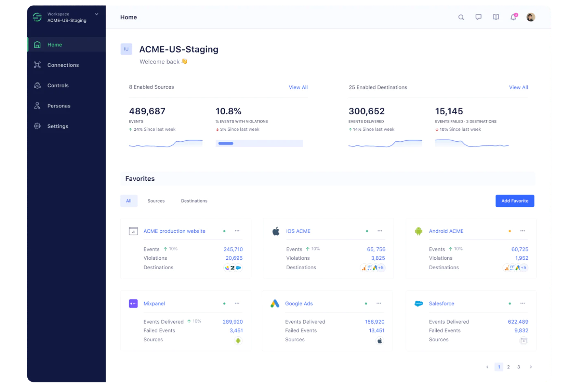Open more options for ACME production website

(x=237, y=231)
